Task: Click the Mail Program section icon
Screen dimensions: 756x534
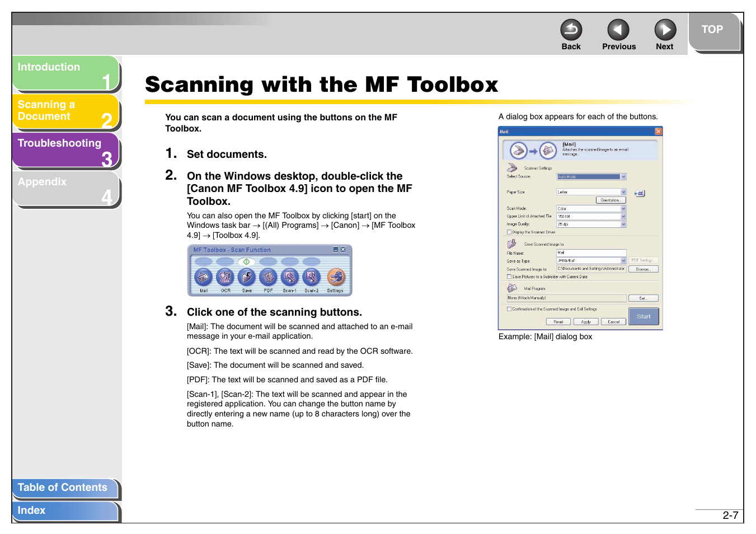Action: pos(512,288)
